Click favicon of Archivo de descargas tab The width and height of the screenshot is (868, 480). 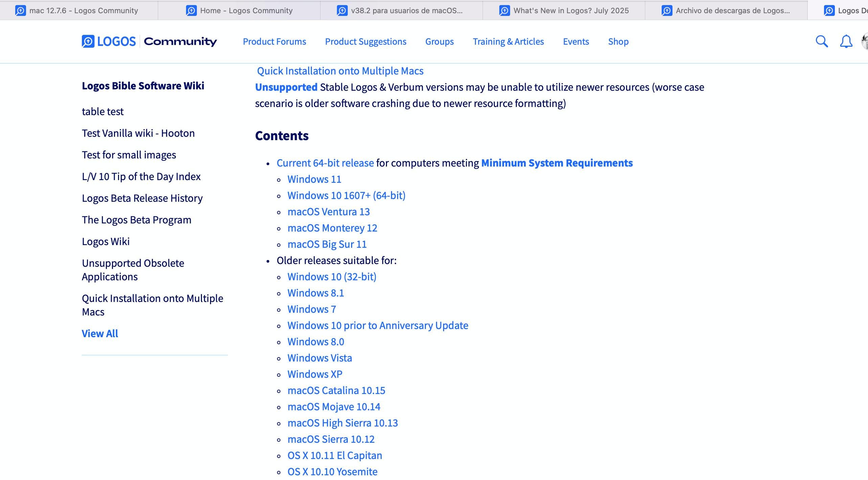[x=667, y=10]
